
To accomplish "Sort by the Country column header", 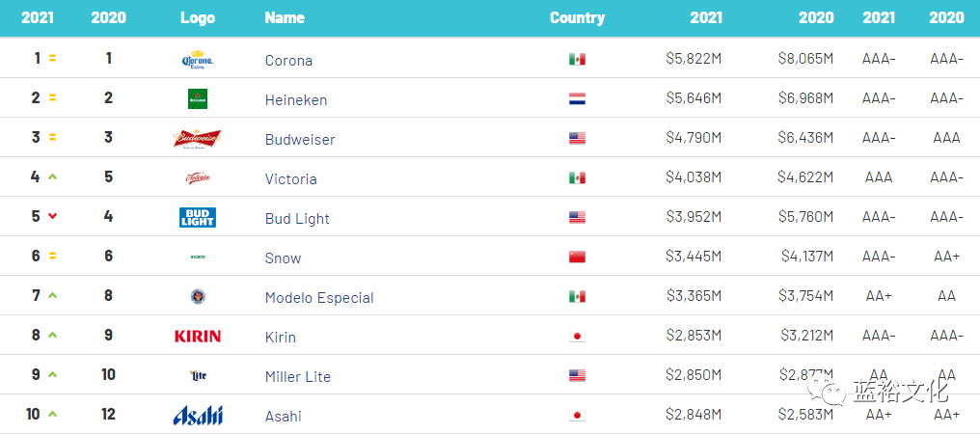I will (x=577, y=18).
